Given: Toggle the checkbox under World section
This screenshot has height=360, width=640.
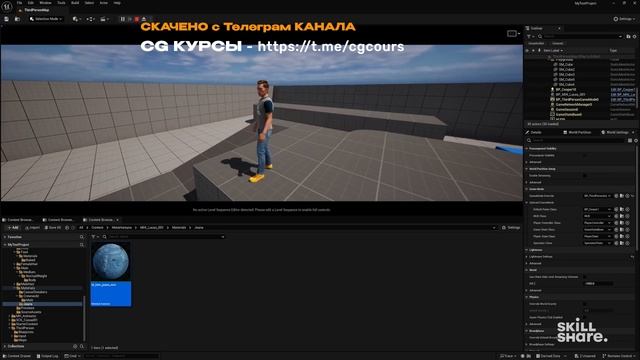Looking at the screenshot, I should point(584,277).
